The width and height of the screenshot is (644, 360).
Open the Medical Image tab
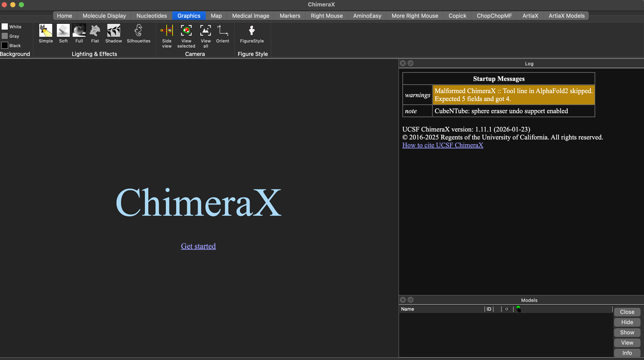pyautogui.click(x=251, y=16)
